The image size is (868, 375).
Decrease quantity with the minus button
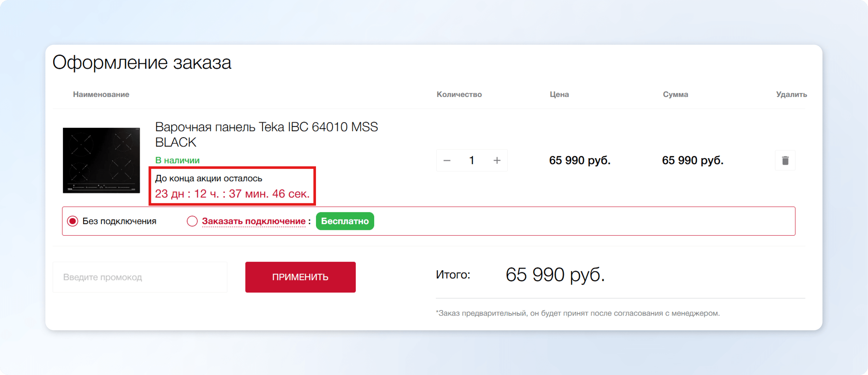447,160
